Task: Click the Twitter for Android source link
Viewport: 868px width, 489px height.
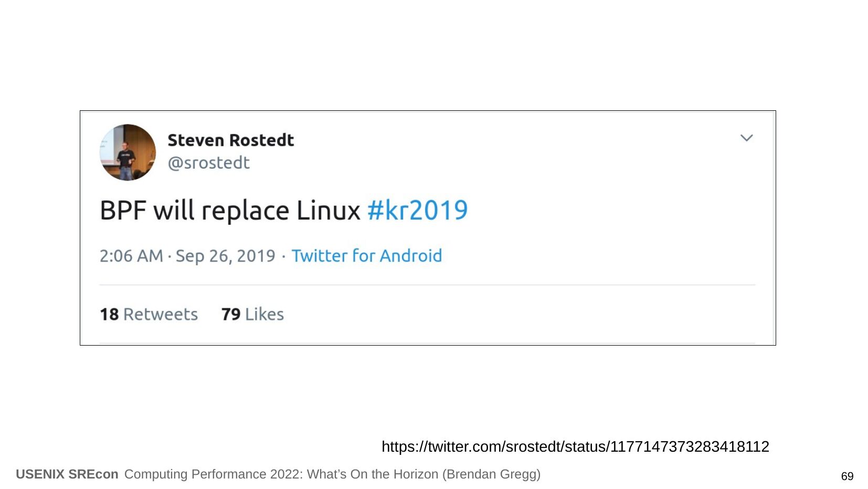Action: coord(366,256)
